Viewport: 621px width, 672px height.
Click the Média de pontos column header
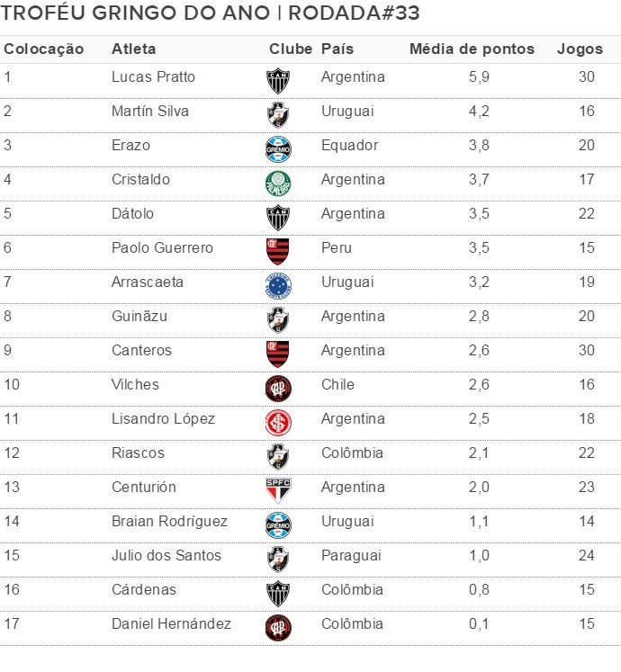[472, 49]
